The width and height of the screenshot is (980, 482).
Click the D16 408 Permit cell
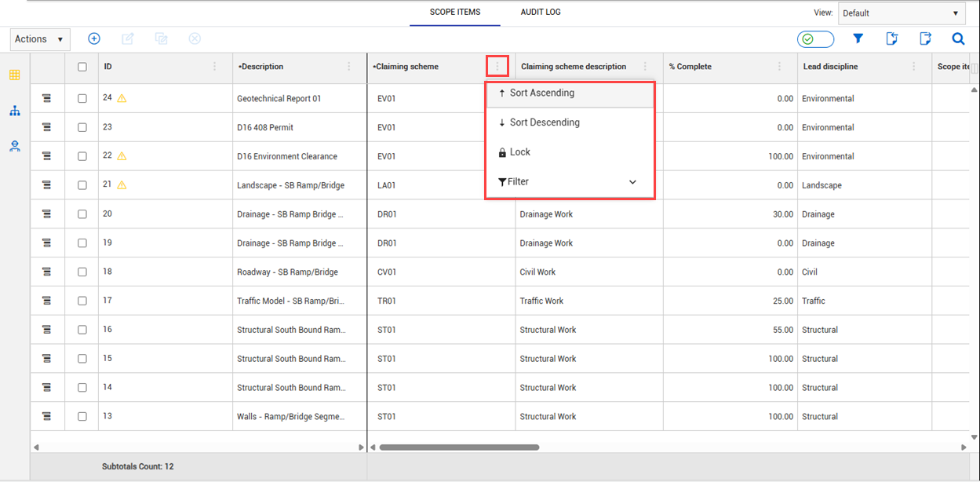[300, 127]
